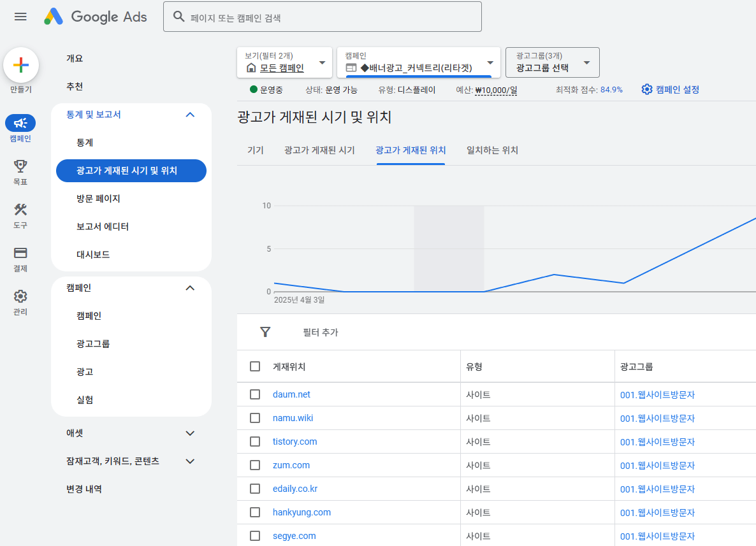The height and width of the screenshot is (546, 756).
Task: Collapse the 통계 및 보고서 section
Action: tap(190, 115)
